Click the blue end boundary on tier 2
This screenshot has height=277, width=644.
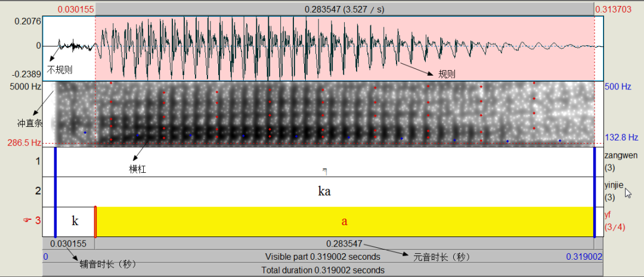595,192
